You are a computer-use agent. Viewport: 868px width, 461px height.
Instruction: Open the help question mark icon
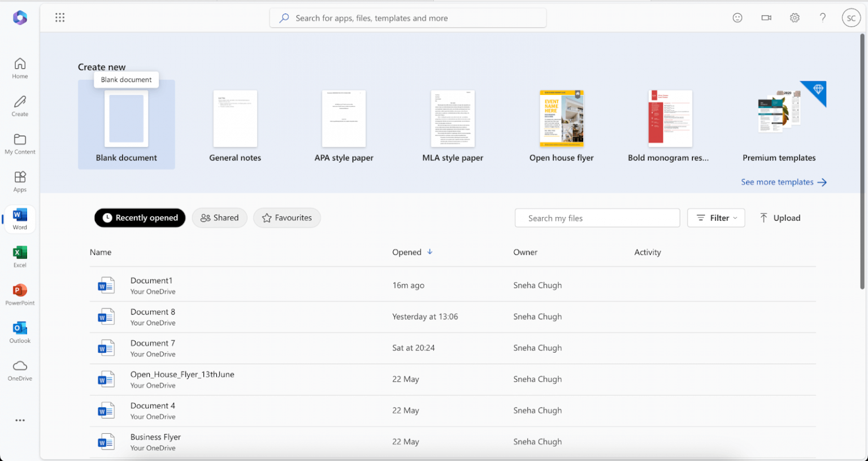(823, 18)
